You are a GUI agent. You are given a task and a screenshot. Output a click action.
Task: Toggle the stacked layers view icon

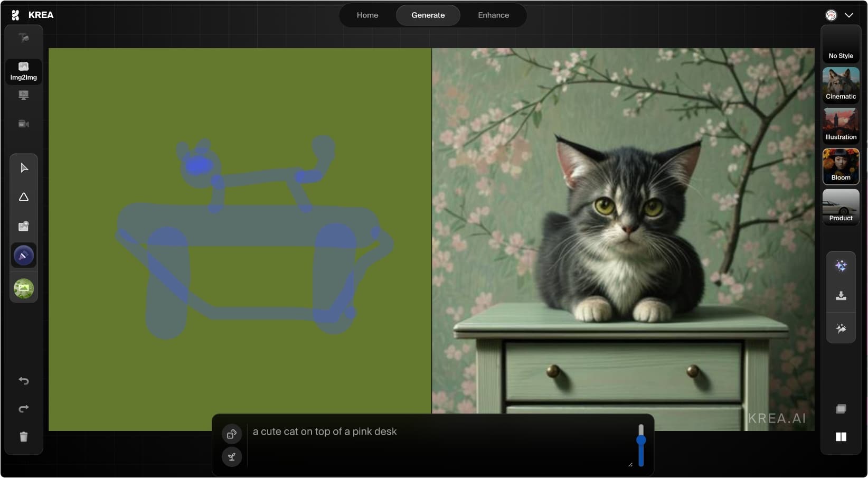[841, 409]
